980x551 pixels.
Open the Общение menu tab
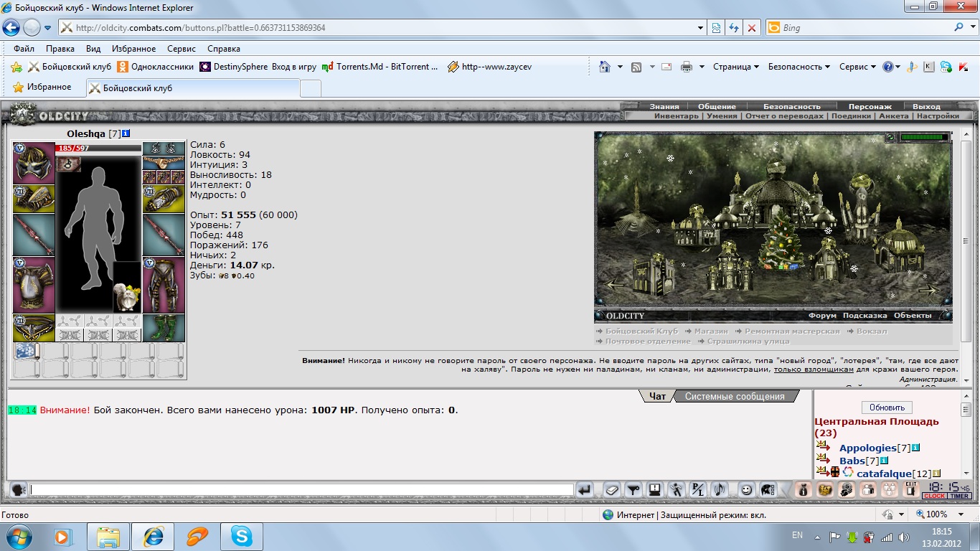717,106
